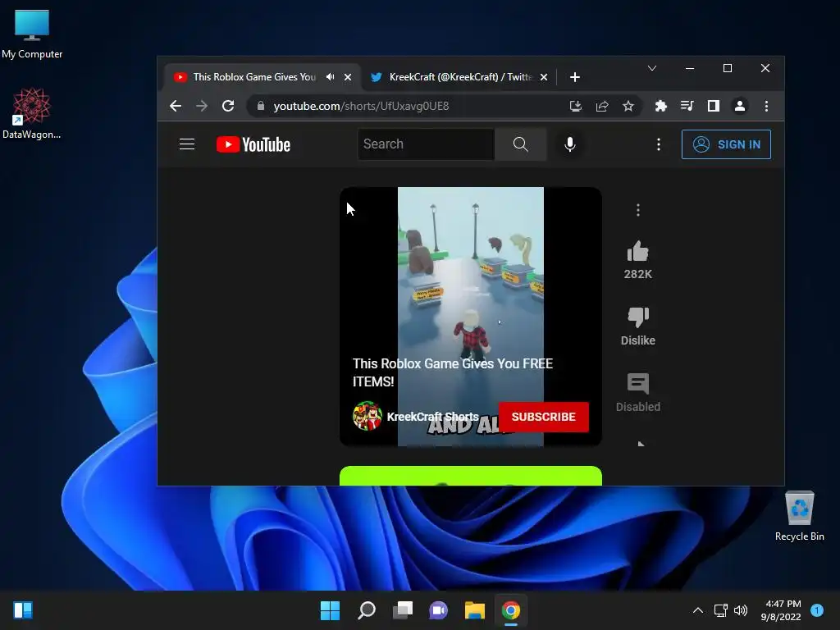Toggle Chrome side panel icon
Image resolution: width=840 pixels, height=630 pixels.
click(713, 106)
